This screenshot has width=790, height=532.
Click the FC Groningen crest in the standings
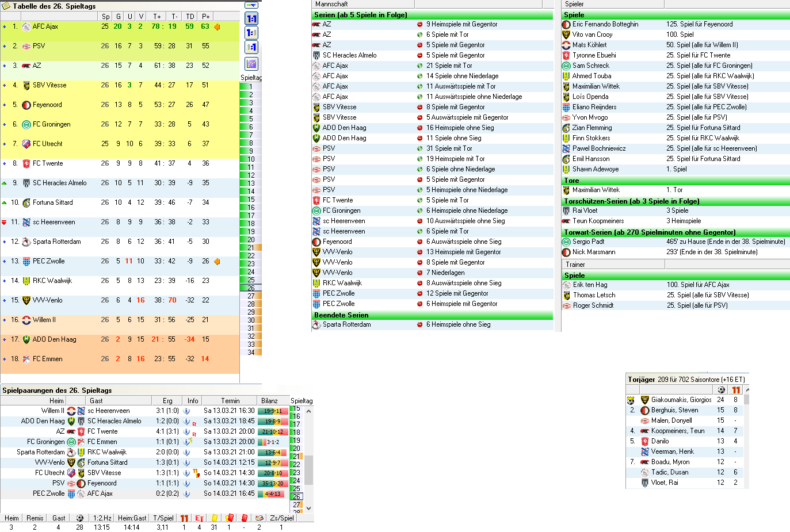pyautogui.click(x=26, y=124)
